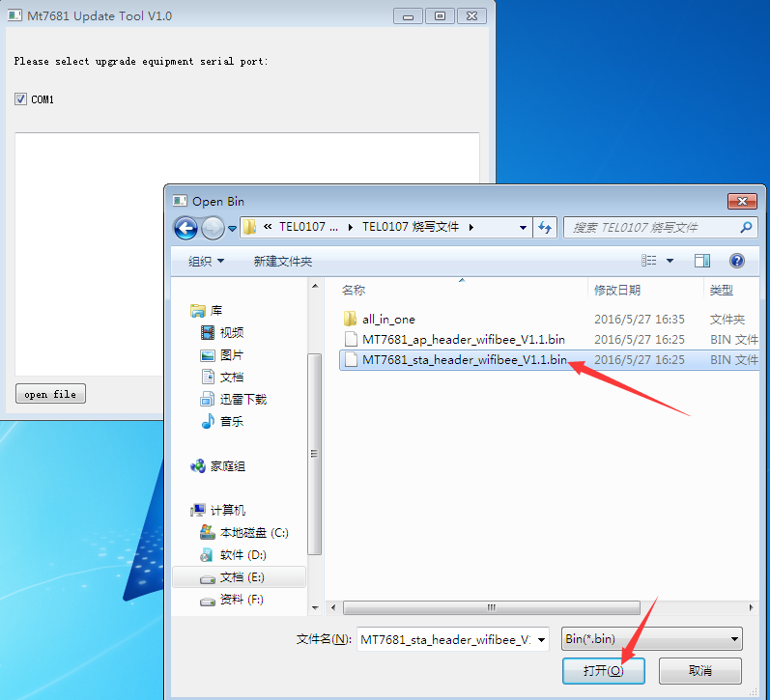Image resolution: width=770 pixels, height=700 pixels.
Task: Open the view options dropdown arrow
Action: 670,261
